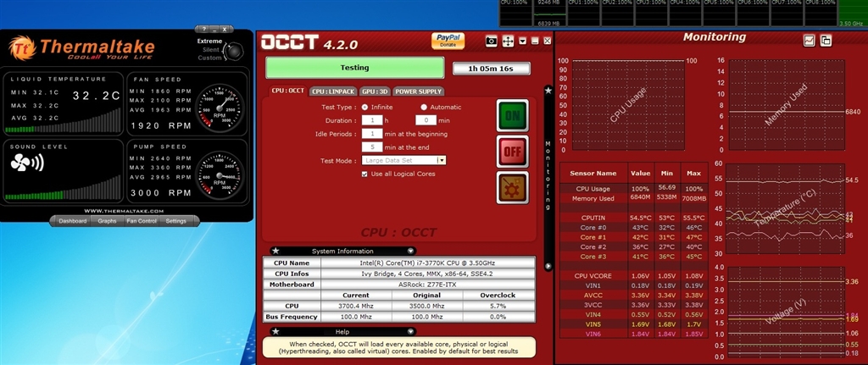Click the CPUTIN sensor row name

pos(593,218)
